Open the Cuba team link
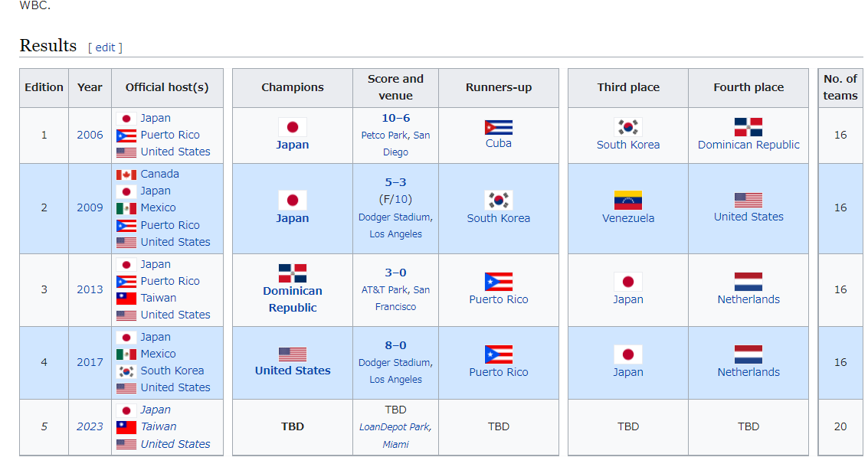 [499, 143]
